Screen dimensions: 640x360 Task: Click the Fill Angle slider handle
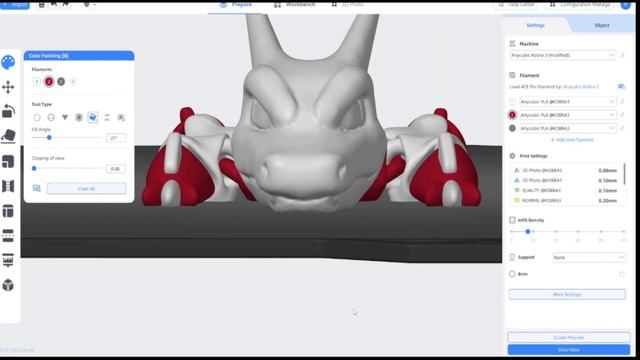point(49,138)
